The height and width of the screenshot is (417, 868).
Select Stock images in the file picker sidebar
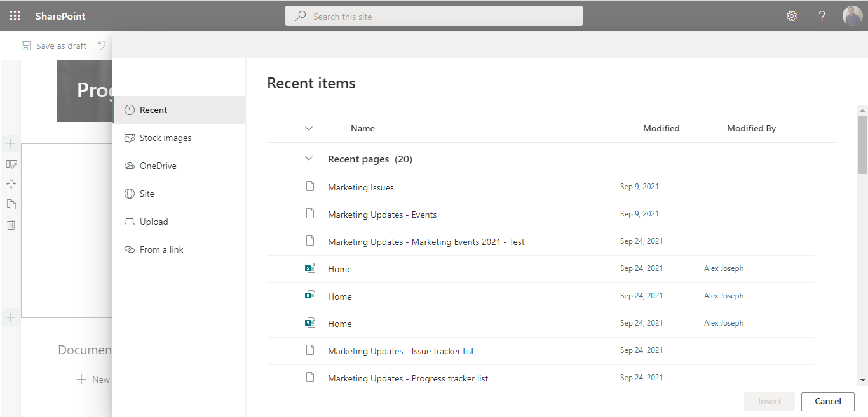click(x=165, y=138)
